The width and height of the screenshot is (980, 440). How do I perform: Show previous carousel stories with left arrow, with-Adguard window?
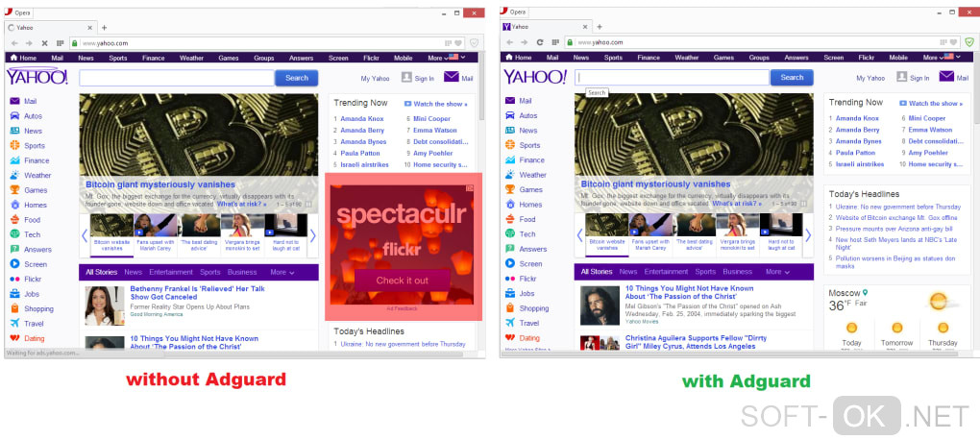point(579,235)
